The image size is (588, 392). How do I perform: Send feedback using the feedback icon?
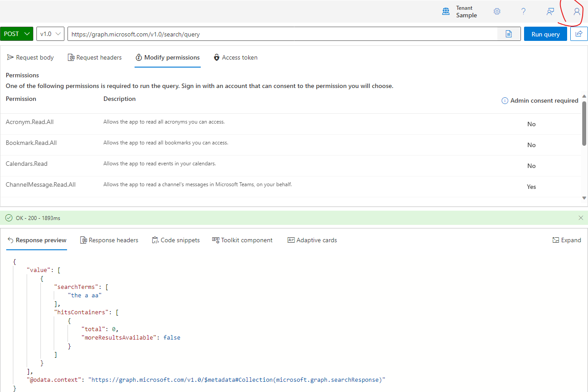(550, 11)
